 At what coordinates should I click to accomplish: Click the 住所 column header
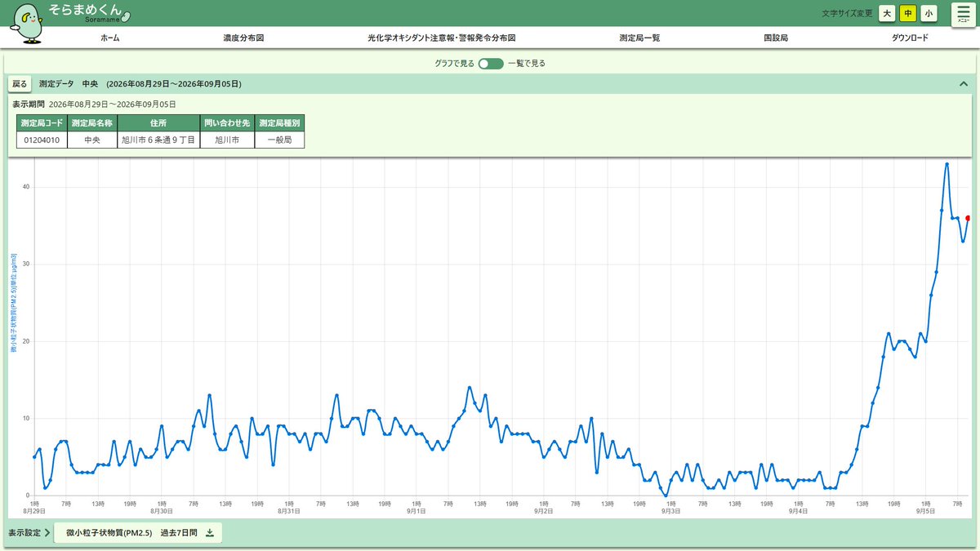(158, 122)
